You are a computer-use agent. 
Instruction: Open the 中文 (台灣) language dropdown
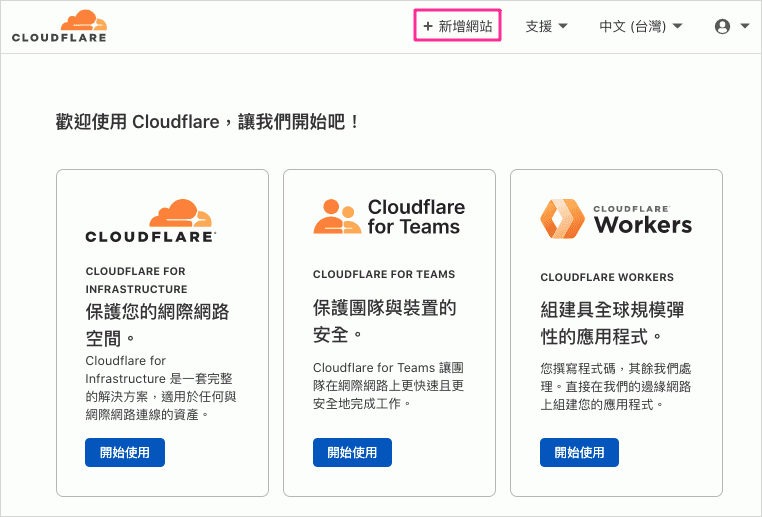(641, 26)
